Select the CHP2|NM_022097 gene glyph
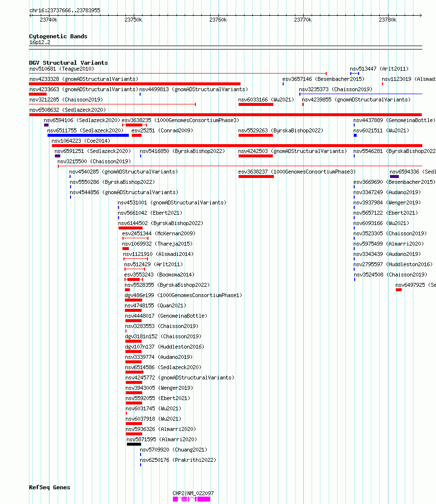 click(x=192, y=499)
